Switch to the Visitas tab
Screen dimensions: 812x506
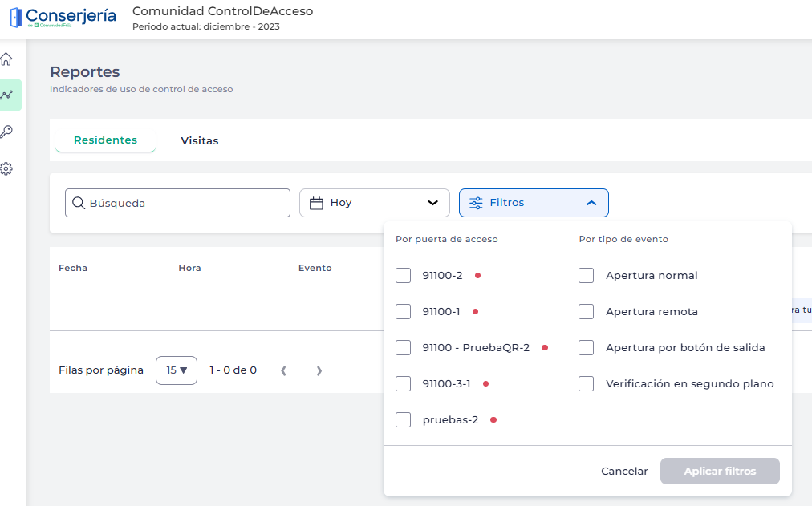pyautogui.click(x=200, y=140)
